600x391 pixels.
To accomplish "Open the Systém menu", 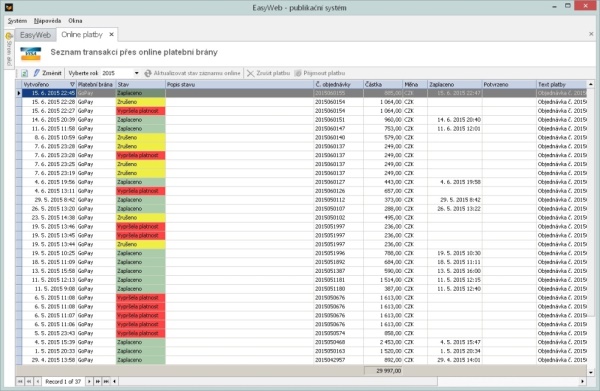I will (x=17, y=21).
